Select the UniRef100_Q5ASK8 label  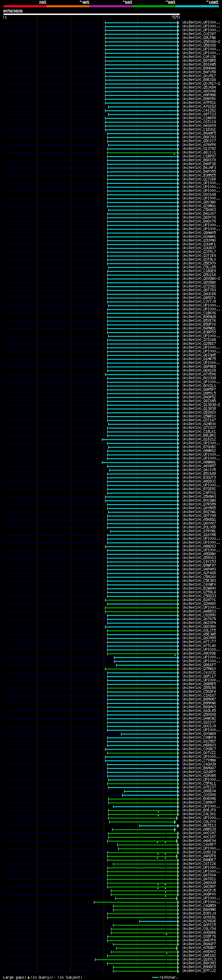tap(199, 714)
